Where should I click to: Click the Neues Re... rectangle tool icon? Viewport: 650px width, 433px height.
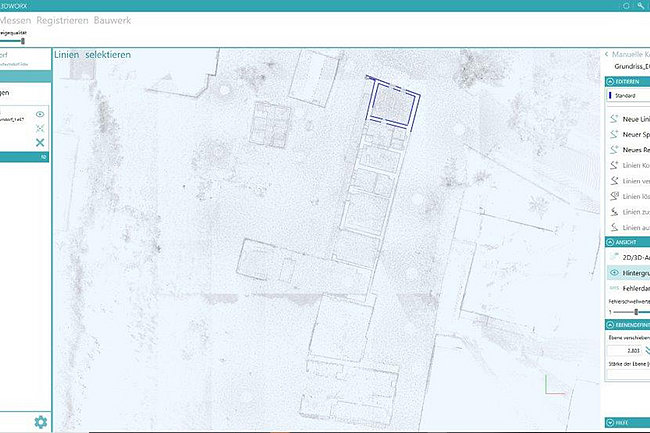[614, 149]
